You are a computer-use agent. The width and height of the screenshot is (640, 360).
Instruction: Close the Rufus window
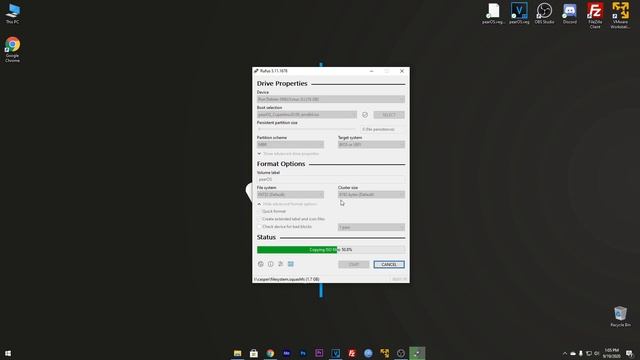402,71
